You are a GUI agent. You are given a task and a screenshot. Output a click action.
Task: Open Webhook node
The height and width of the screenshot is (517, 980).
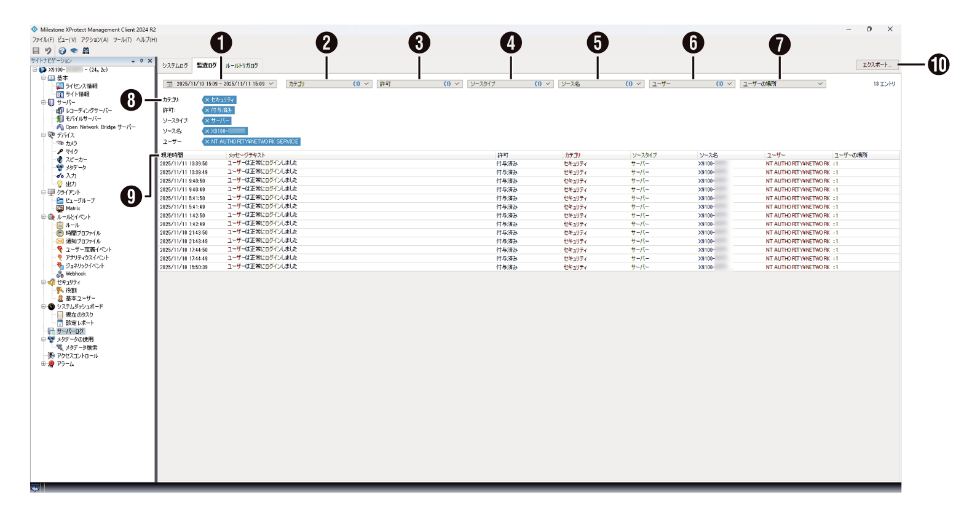pos(76,274)
